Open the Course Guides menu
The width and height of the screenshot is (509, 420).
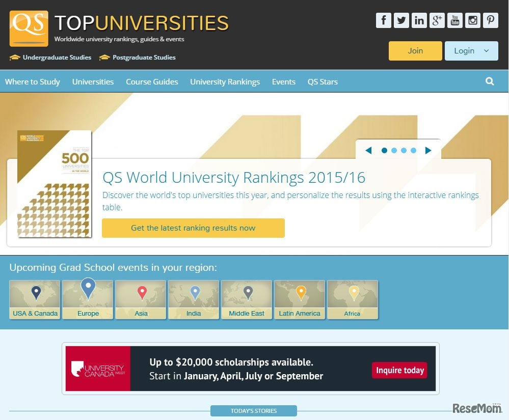click(152, 82)
